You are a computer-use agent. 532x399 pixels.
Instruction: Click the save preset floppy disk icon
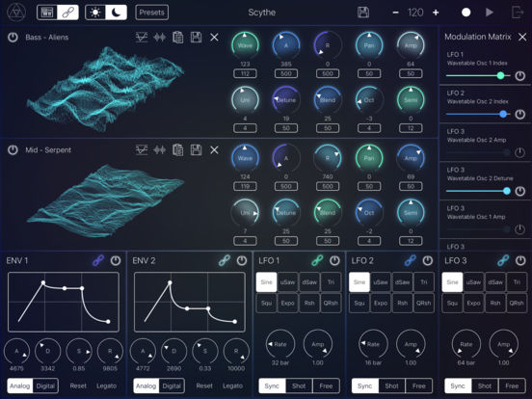[363, 13]
